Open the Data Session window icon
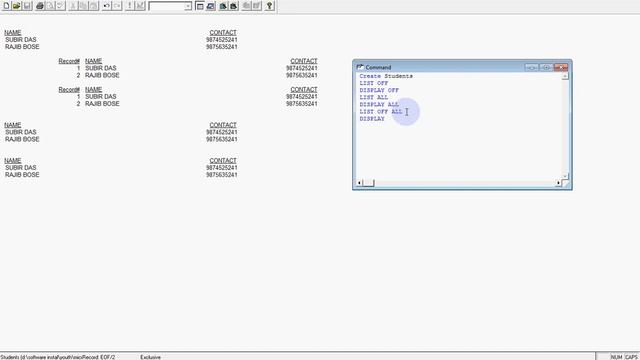Image resolution: width=640 pixels, height=360 pixels. pos(210,6)
